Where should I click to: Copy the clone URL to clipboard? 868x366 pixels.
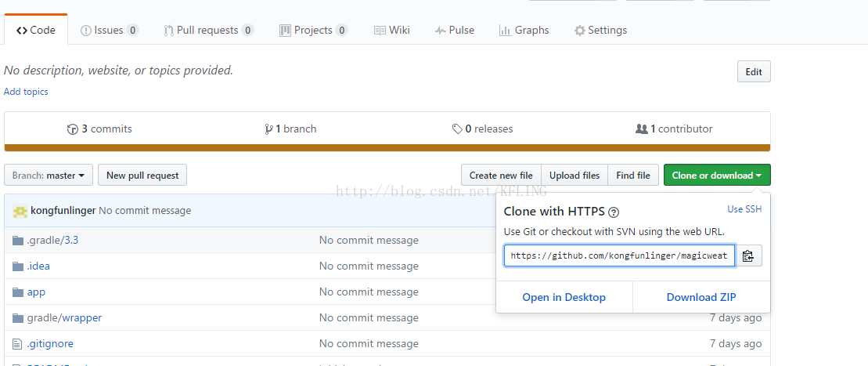point(748,255)
